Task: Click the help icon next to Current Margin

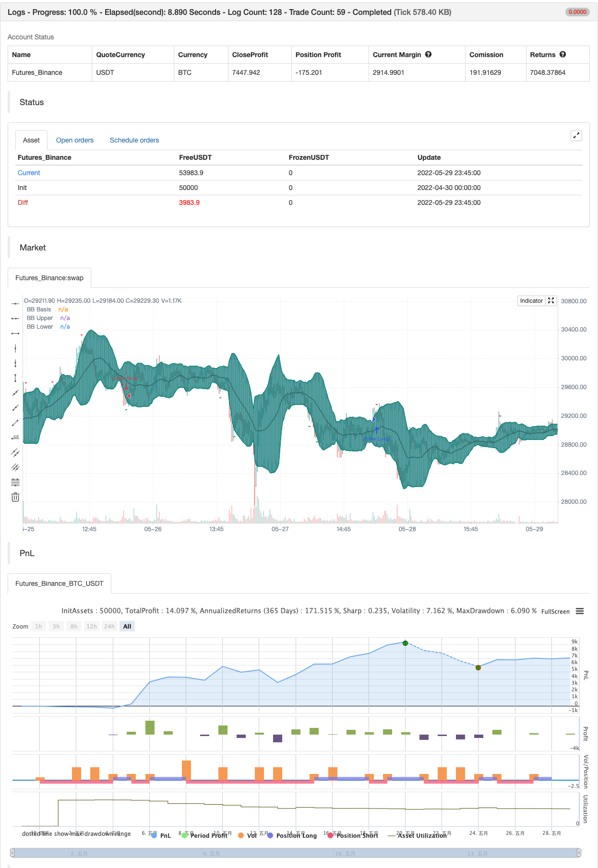Action: pos(429,54)
